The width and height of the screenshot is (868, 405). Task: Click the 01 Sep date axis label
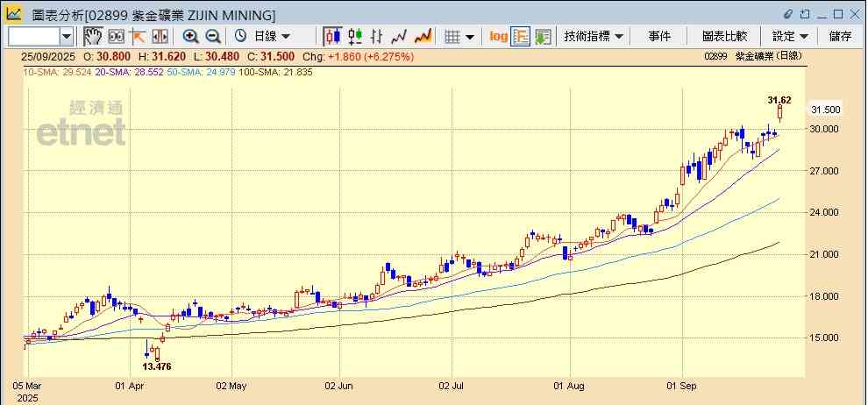click(683, 386)
